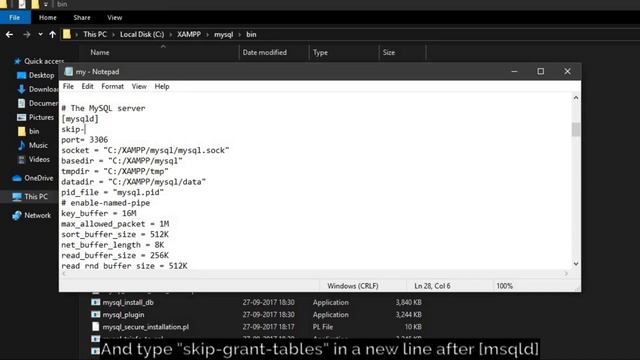Open Videos in Explorer sidebar
Viewport: 640px width, 360px height.
coord(39,160)
